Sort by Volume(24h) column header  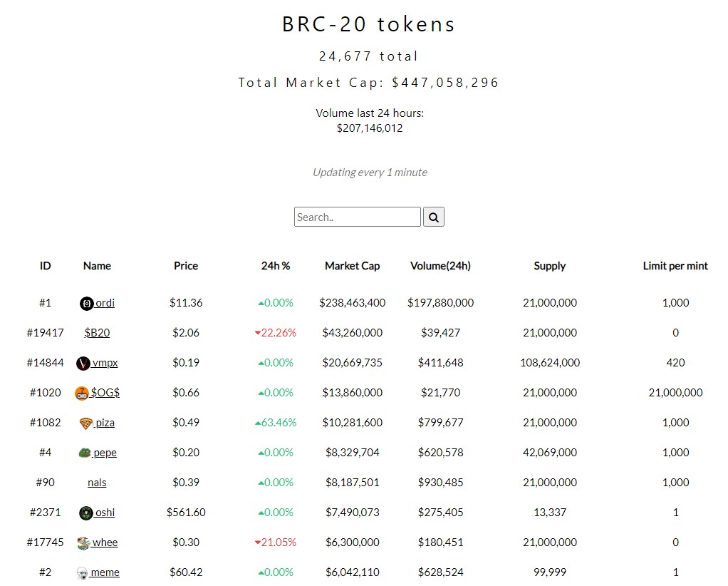[x=440, y=266]
